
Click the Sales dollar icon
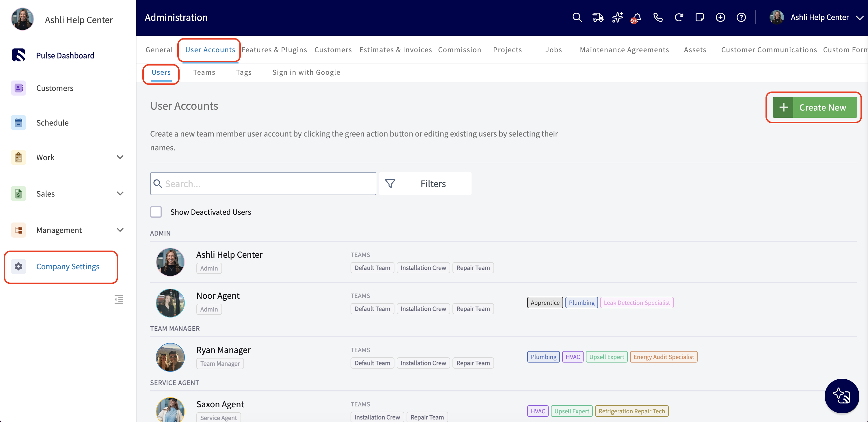18,194
